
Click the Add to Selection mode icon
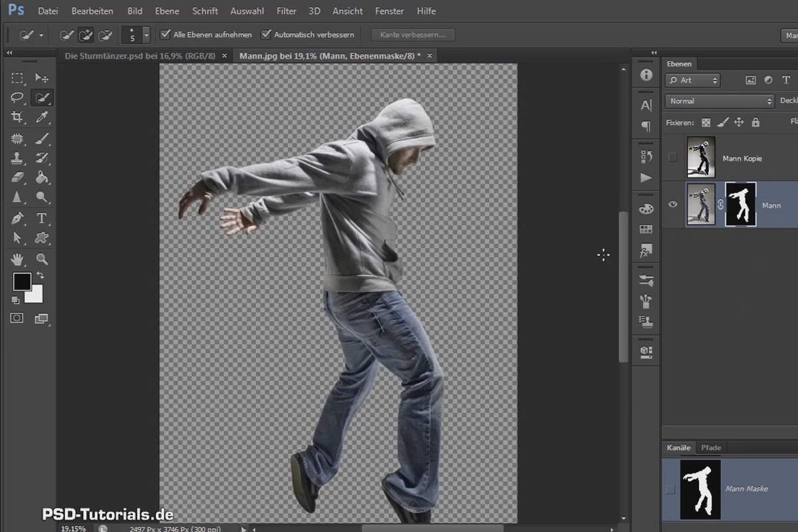point(85,35)
